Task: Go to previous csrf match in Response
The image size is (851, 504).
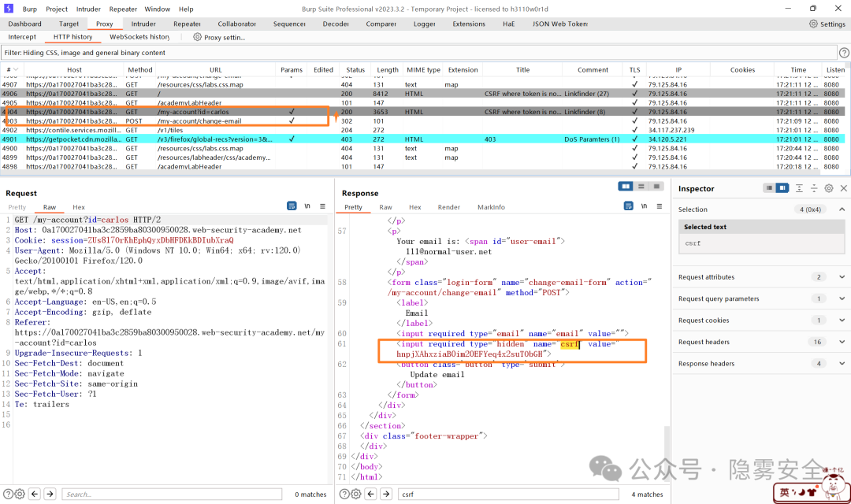Action: (371, 494)
